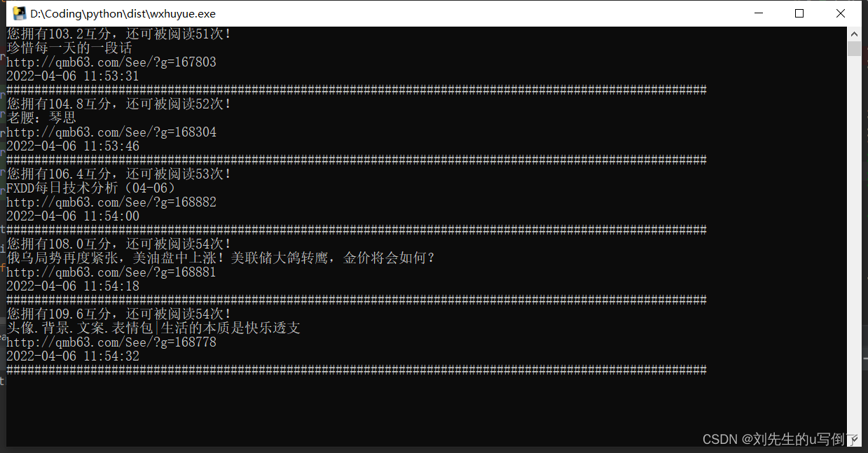Click URL ending in g=168882
Viewport: 868px width, 453px height.
coord(111,202)
